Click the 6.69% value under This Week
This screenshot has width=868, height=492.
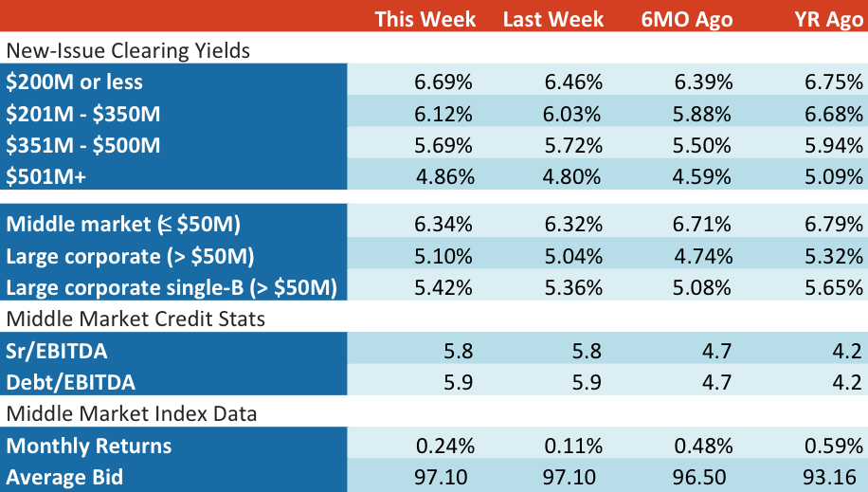[x=443, y=82]
